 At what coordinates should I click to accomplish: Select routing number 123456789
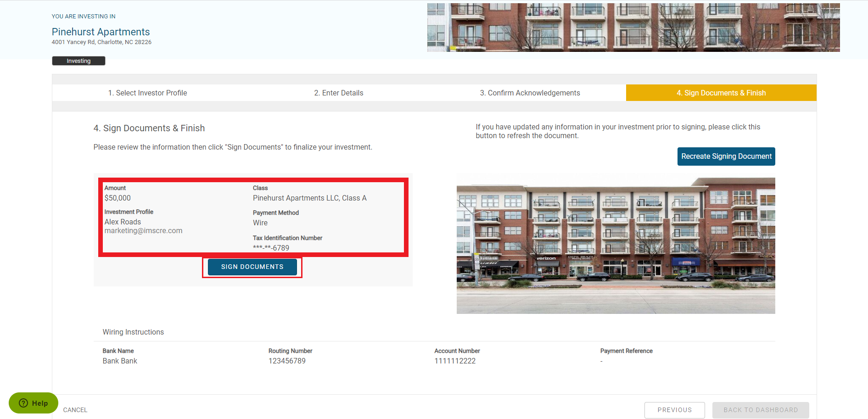tap(287, 361)
